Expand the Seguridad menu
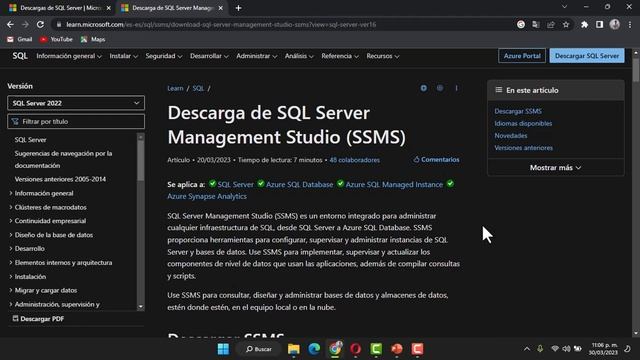The width and height of the screenshot is (640, 360). pyautogui.click(x=163, y=56)
